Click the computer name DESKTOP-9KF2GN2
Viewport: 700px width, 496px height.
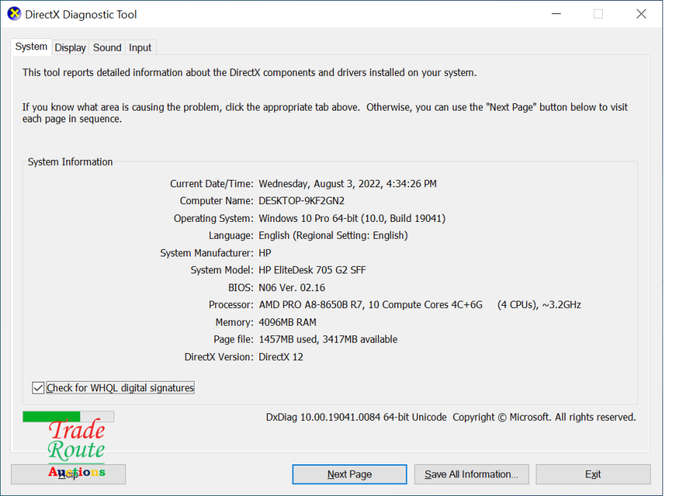(301, 201)
